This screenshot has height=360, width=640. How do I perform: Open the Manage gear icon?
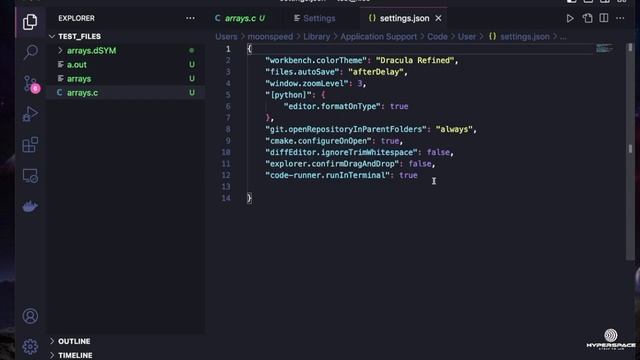30,347
